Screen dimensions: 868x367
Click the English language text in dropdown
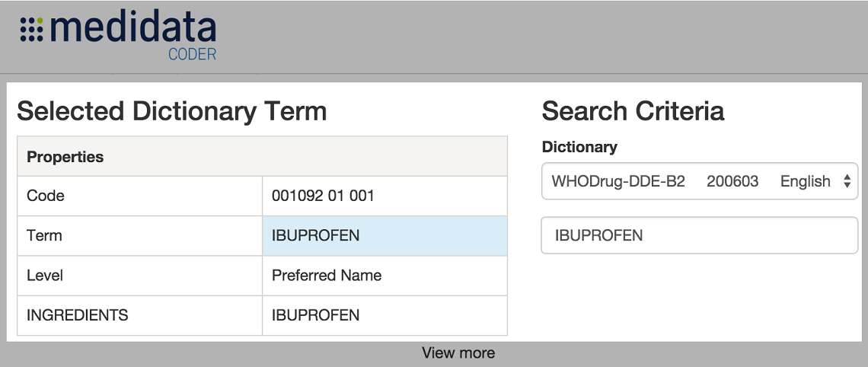point(806,181)
